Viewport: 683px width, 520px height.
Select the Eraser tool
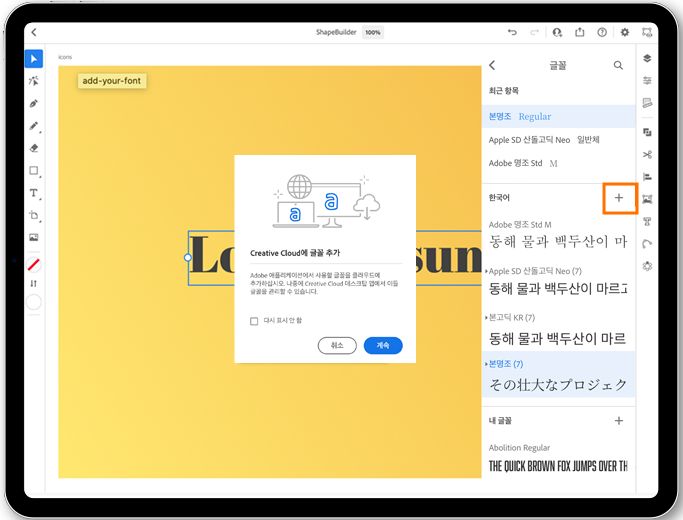point(34,148)
